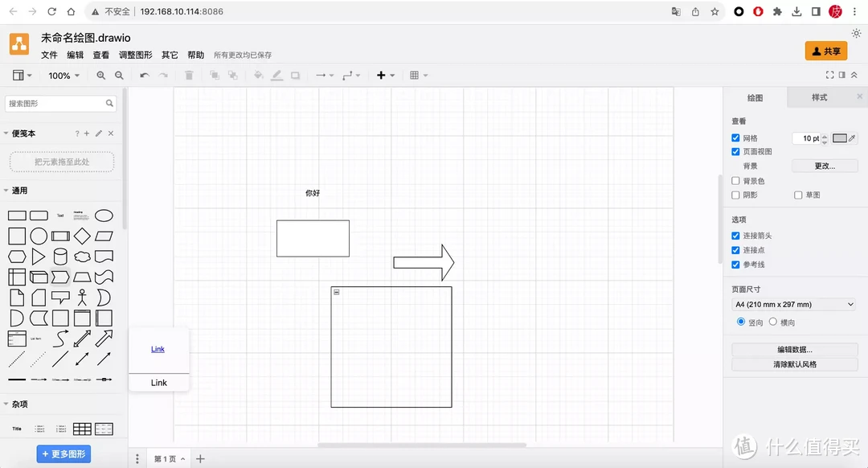This screenshot has width=868, height=468.
Task: Click the table grid icon in toolbar
Action: pyautogui.click(x=415, y=76)
